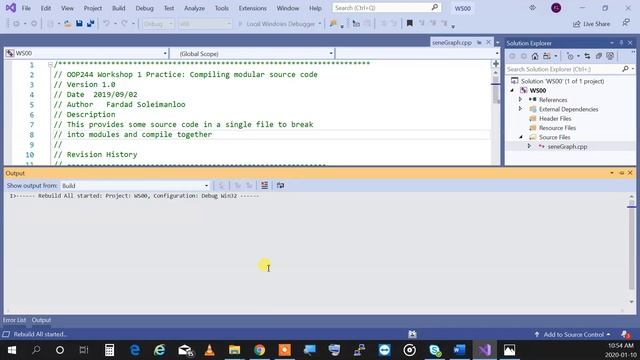Viewport: 640px width, 360px height.
Task: Click the Visual Studio logo icon
Action: point(11,8)
